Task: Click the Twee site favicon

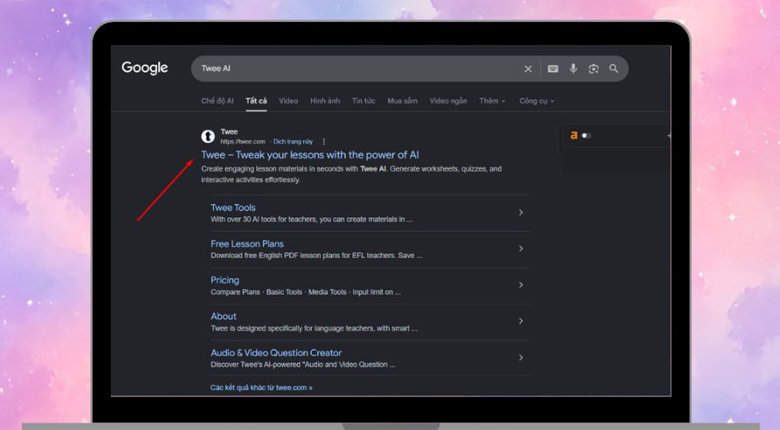Action: [208, 136]
